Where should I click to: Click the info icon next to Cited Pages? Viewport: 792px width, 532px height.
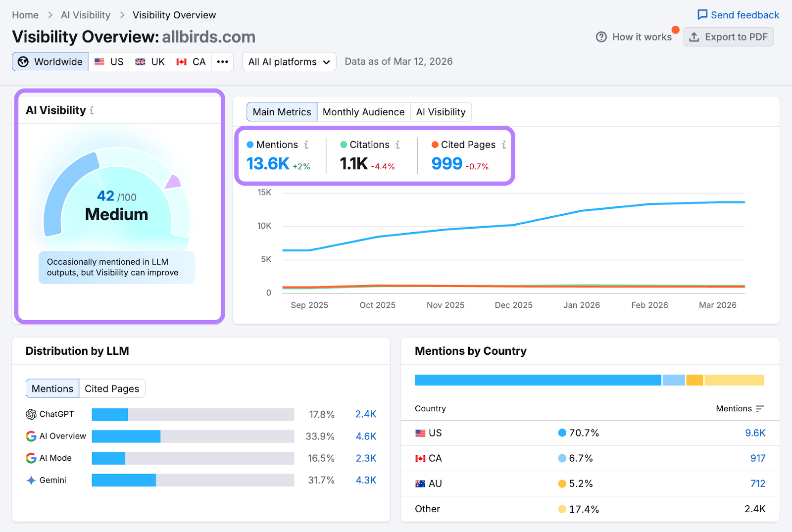tap(504, 145)
